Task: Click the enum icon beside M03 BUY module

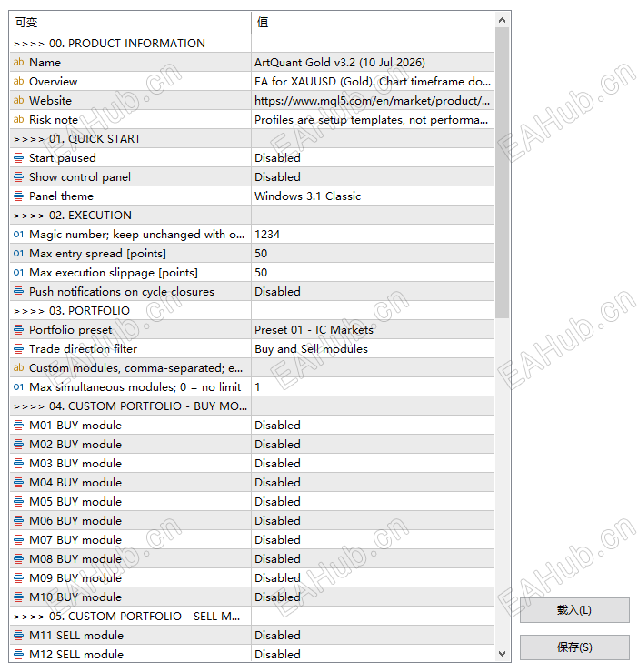Action: 18,463
